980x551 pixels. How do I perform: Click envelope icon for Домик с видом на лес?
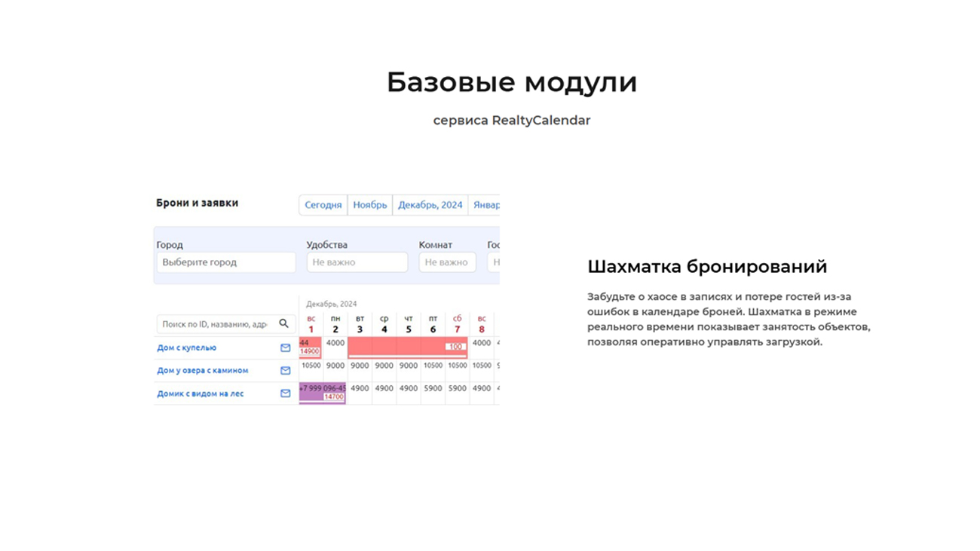(285, 393)
